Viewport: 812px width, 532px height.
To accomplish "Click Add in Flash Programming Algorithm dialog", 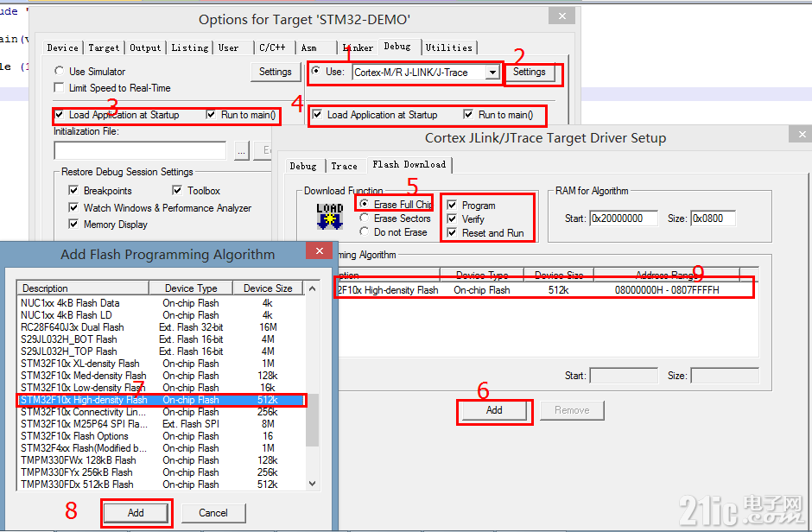I will 136,513.
